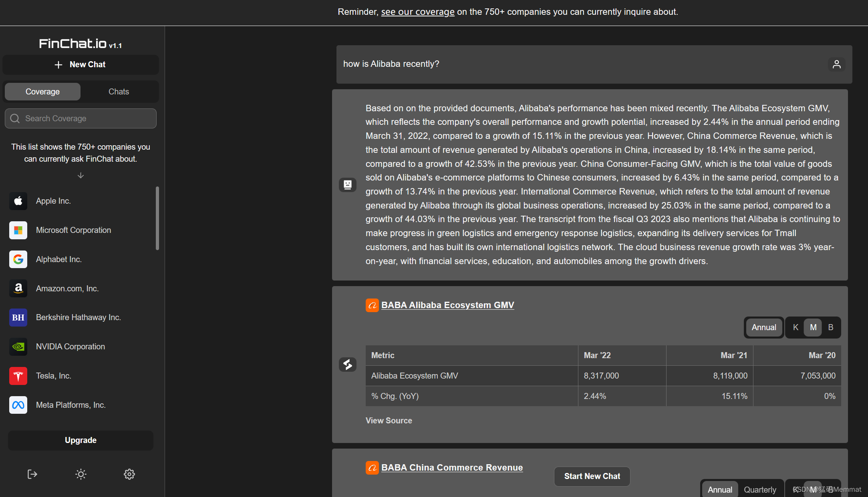Image resolution: width=868 pixels, height=497 pixels.
Task: Click the NVIDIA Corporation logo icon
Action: point(18,347)
